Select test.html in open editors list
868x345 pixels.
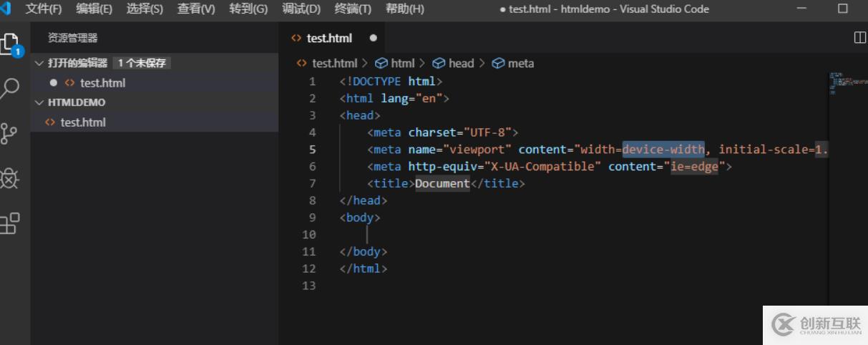102,83
